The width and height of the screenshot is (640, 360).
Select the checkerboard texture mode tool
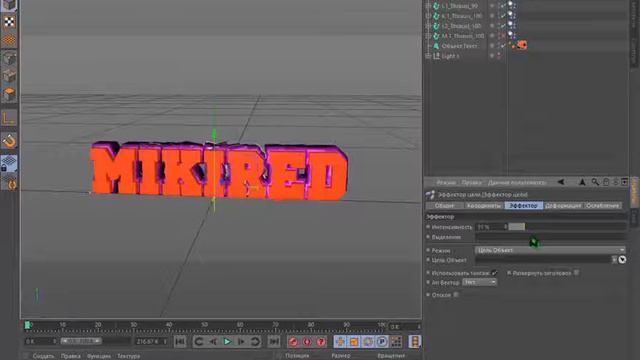pyautogui.click(x=9, y=22)
